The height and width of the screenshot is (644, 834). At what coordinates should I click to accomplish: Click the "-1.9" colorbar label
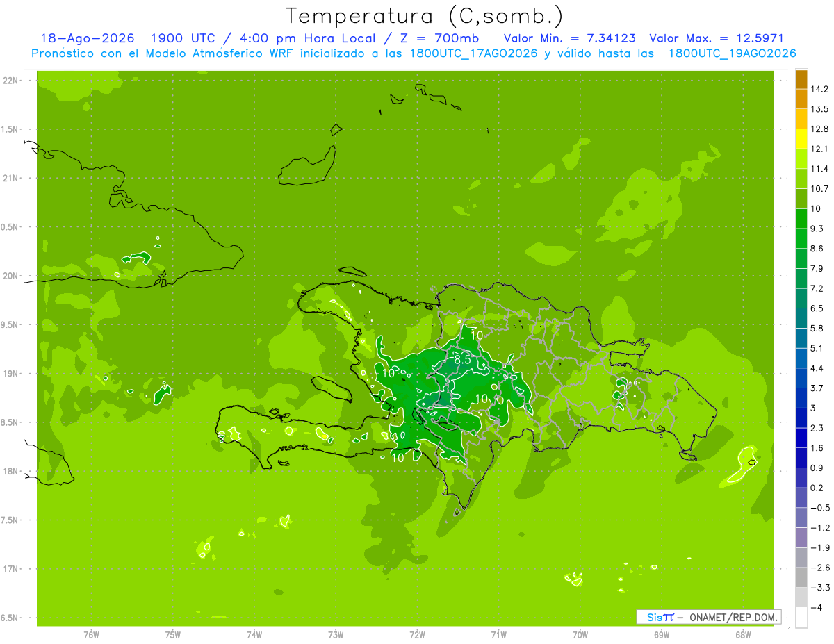click(x=820, y=547)
